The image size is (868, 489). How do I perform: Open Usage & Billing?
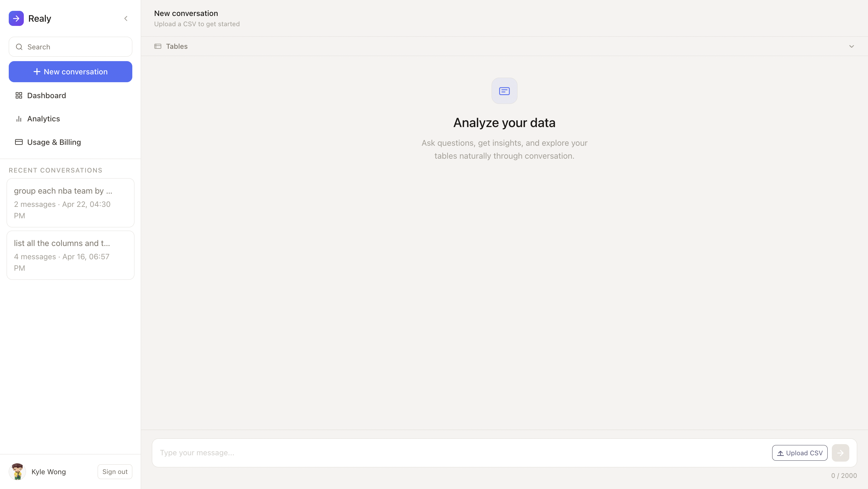71,142
